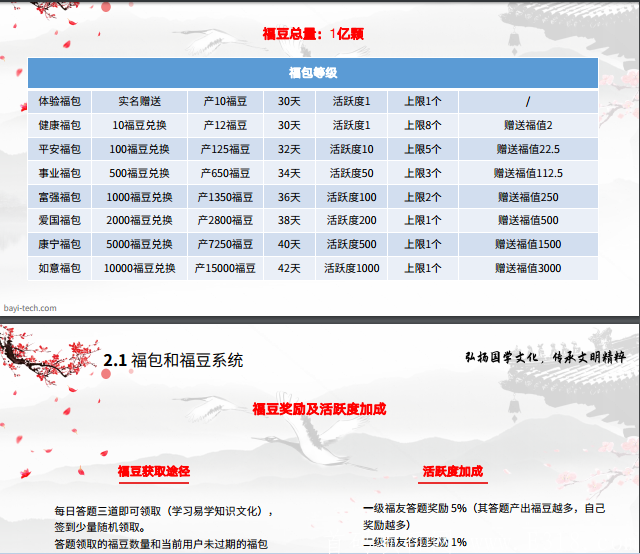Image resolution: width=640 pixels, height=554 pixels.
Task: Click the '产15000福豆' cell
Action: click(225, 268)
